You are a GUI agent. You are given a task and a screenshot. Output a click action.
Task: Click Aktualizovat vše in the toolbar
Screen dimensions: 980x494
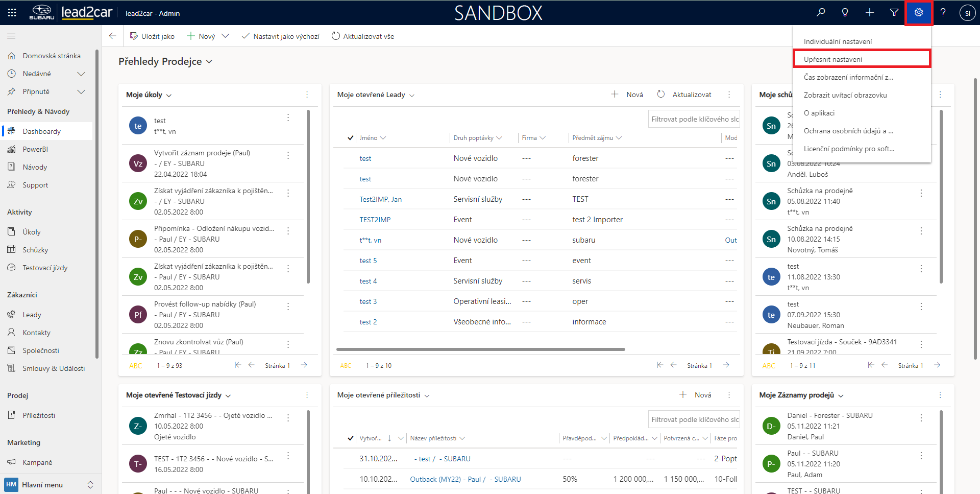click(363, 36)
